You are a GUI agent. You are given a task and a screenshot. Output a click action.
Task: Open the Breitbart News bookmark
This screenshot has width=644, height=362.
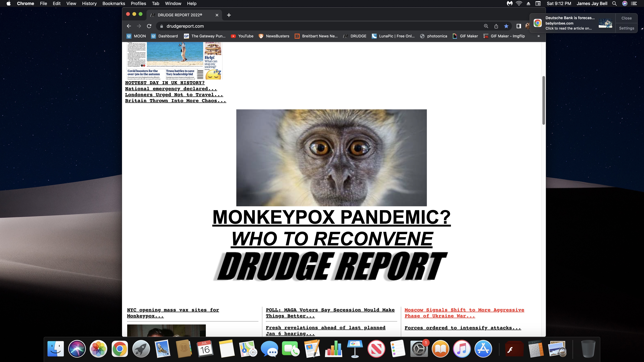coord(316,36)
